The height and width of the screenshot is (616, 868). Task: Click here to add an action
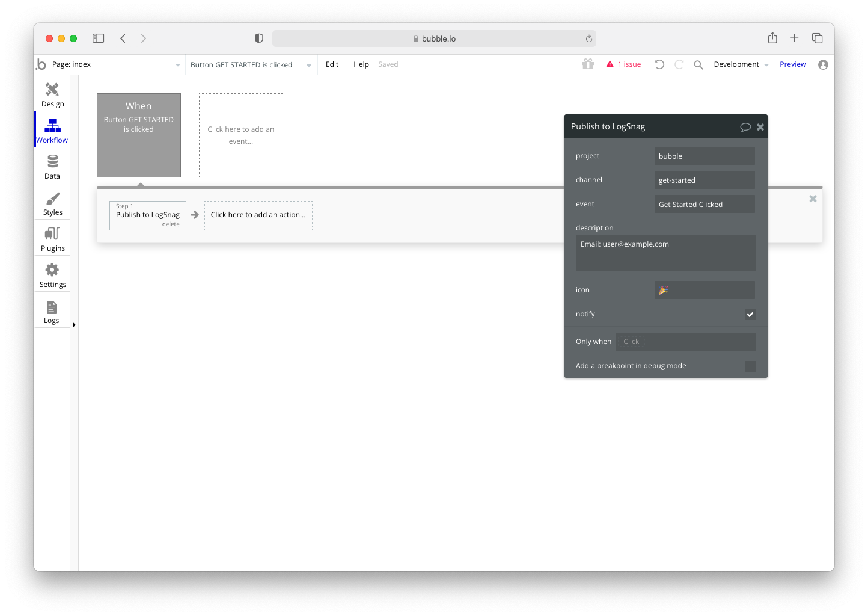258,215
